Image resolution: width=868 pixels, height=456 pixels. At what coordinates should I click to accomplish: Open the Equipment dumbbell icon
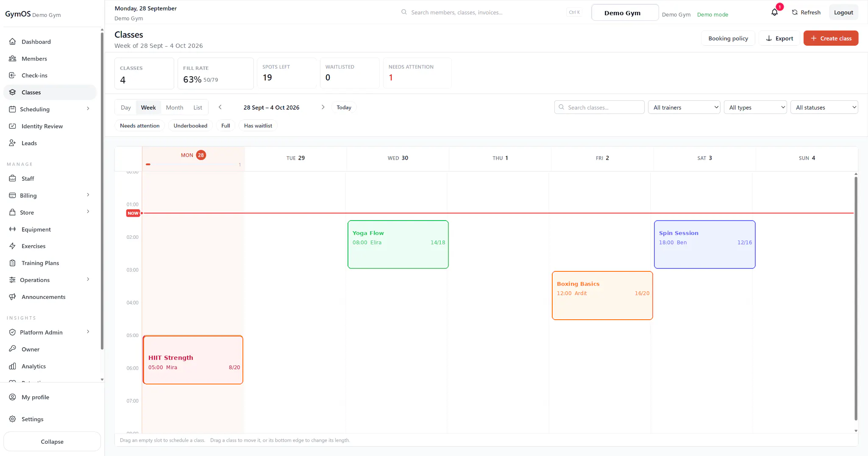(13, 229)
